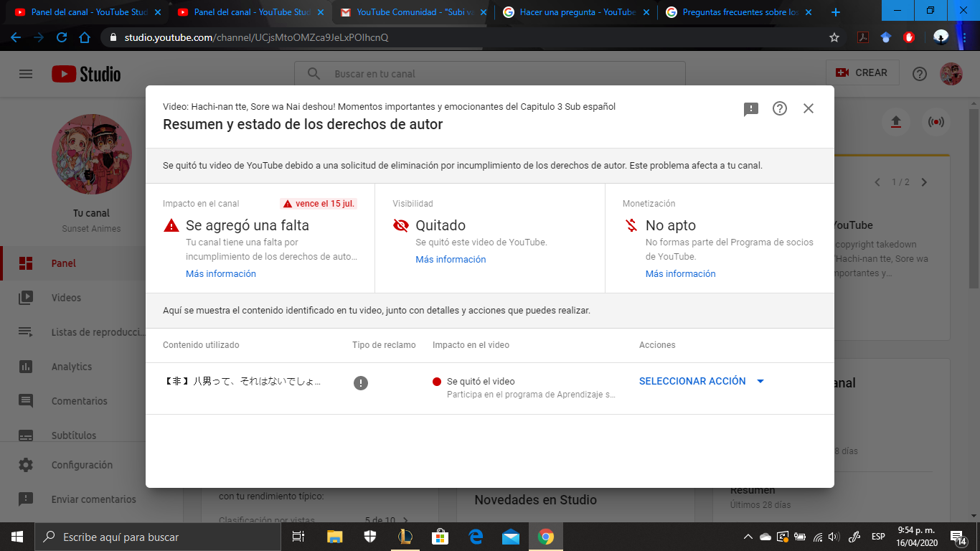
Task: Open Windows Start menu
Action: pos(17,537)
